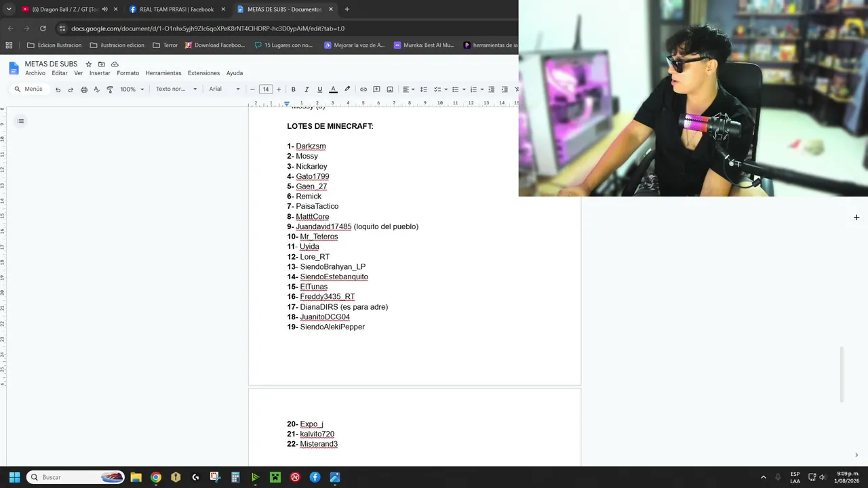Toggle underline formatting
The height and width of the screenshot is (488, 868).
319,89
